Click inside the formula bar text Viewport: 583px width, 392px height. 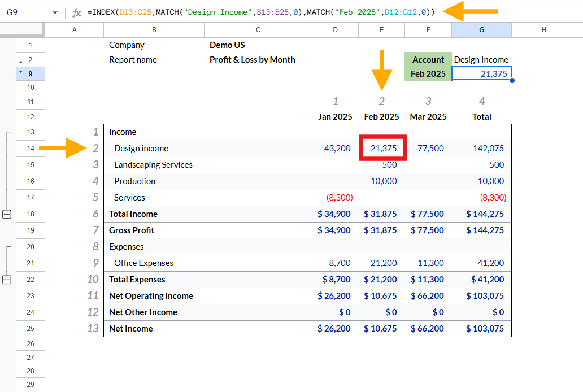[261, 12]
